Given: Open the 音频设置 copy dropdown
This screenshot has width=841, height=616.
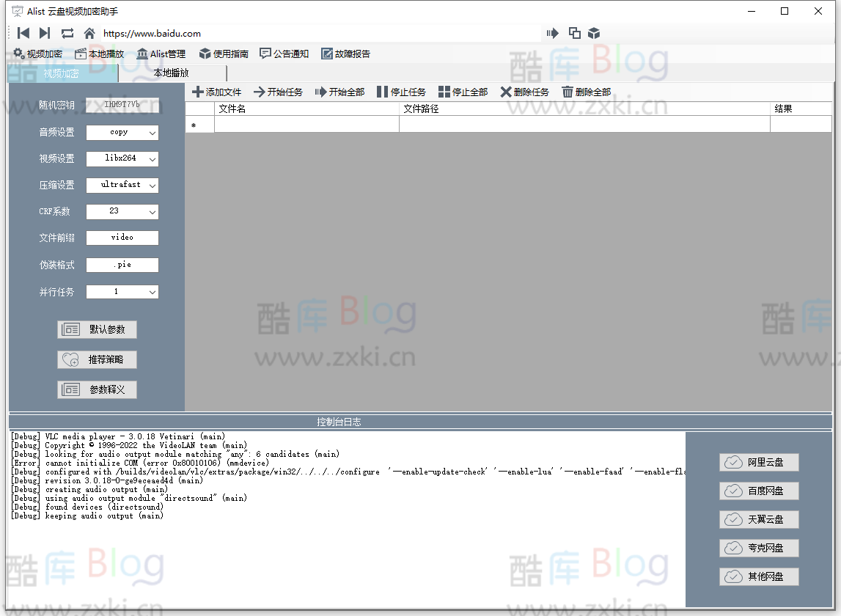Looking at the screenshot, I should (x=122, y=133).
